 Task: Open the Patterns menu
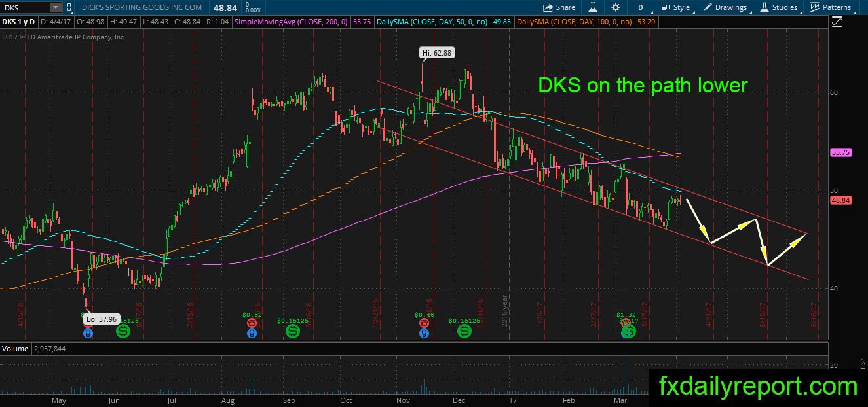(831, 7)
